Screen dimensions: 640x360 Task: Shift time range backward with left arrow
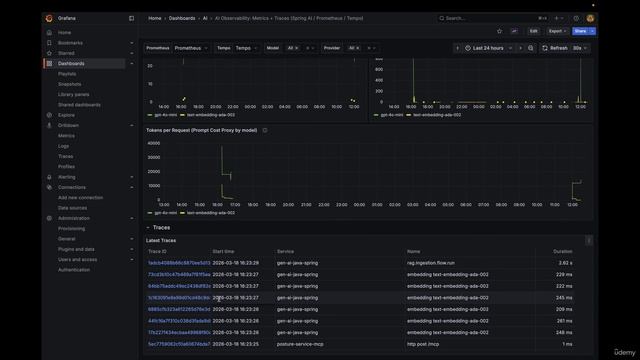[458, 48]
